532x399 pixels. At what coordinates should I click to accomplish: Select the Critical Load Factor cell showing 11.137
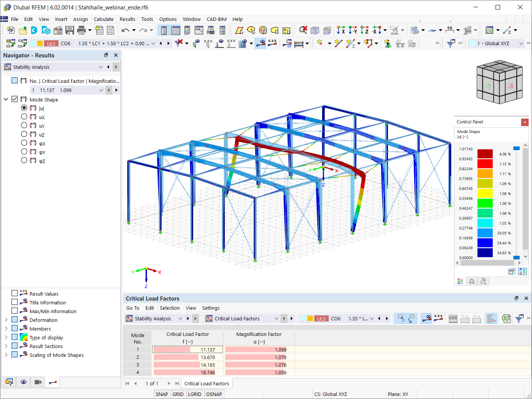pyautogui.click(x=187, y=349)
